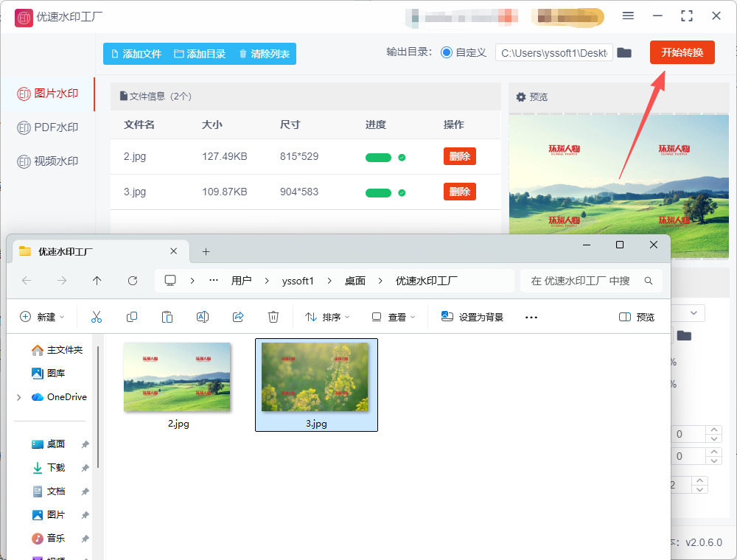737x560 pixels.
Task: Click the share icon in Explorer toolbar
Action: tap(238, 317)
